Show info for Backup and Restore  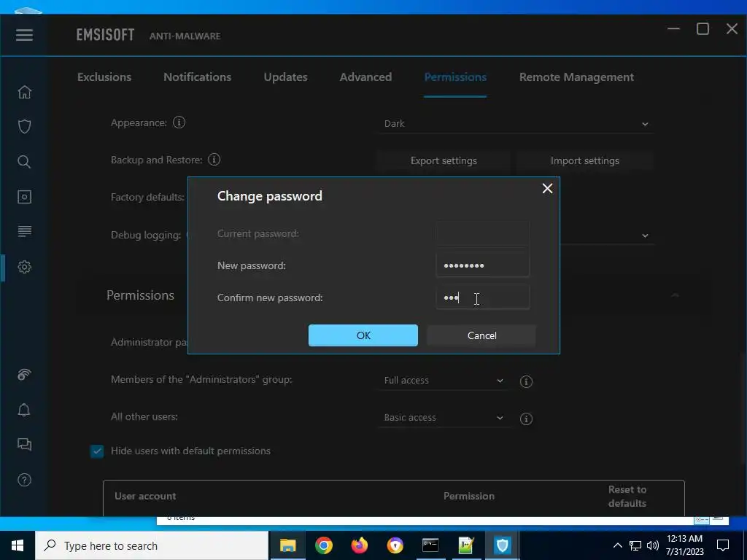click(214, 160)
